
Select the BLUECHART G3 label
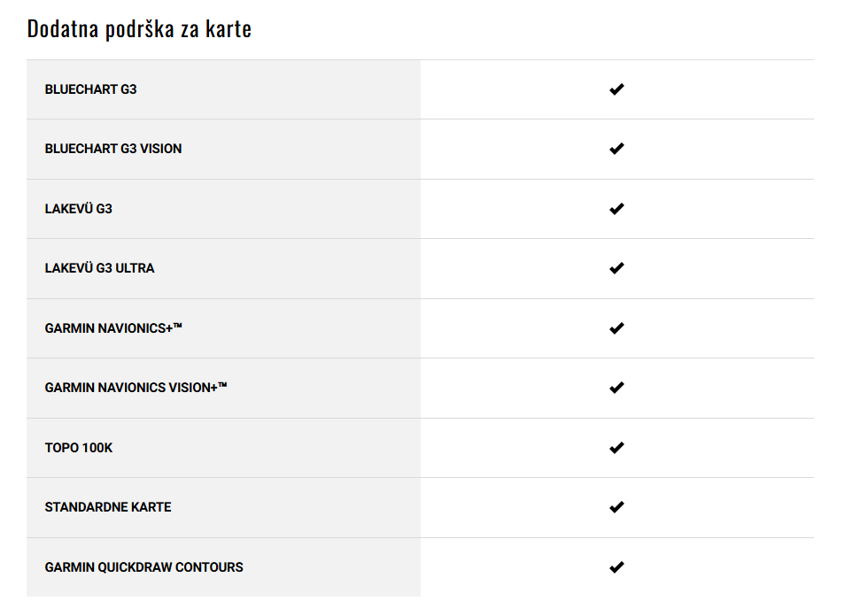click(90, 89)
